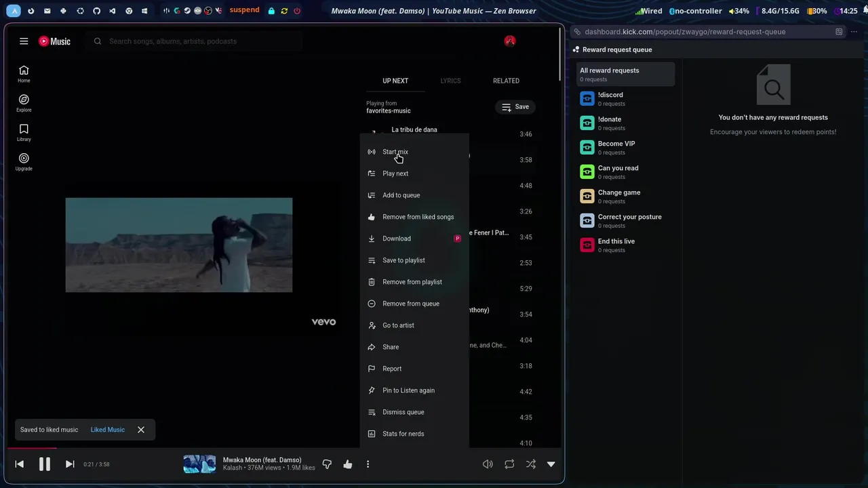The width and height of the screenshot is (868, 488).
Task: Open the Can you read reward
Action: point(626,172)
